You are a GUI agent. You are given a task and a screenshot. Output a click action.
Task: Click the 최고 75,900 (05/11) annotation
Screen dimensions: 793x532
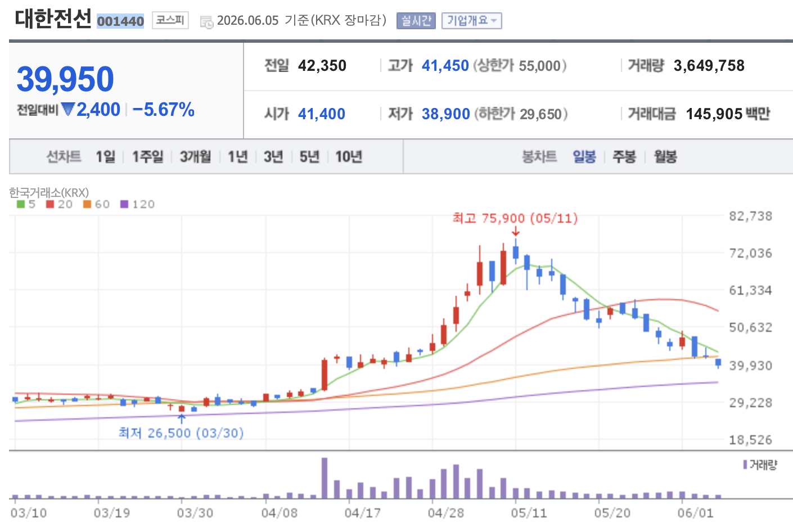(x=515, y=218)
